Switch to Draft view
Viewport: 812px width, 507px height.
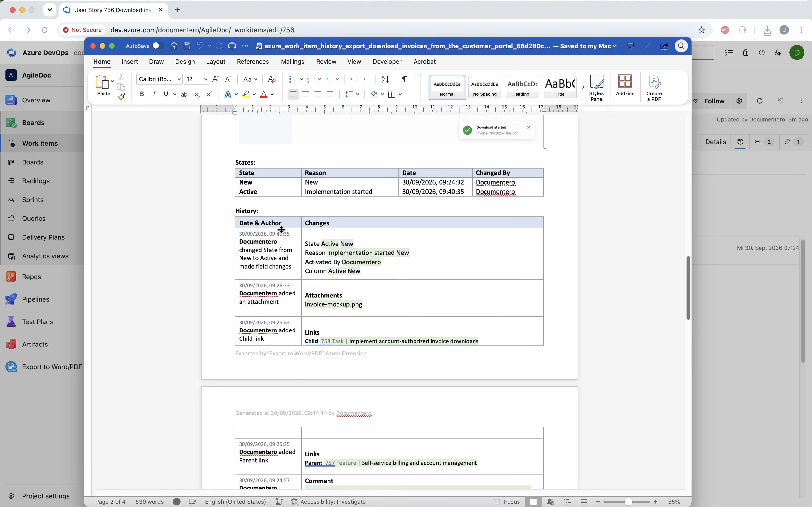[x=584, y=502]
